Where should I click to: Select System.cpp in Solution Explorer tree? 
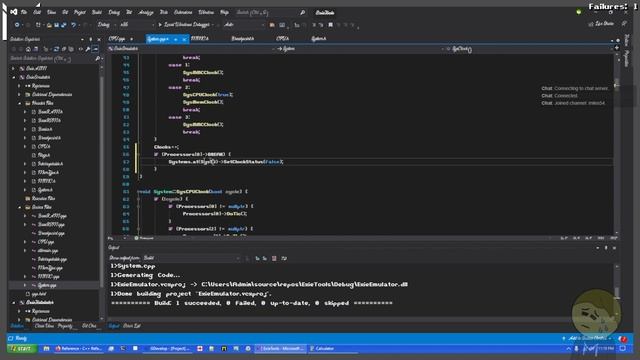[x=47, y=285]
